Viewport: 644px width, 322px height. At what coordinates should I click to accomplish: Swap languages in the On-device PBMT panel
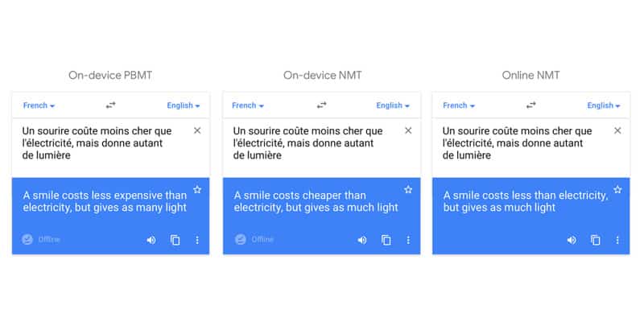tap(111, 105)
